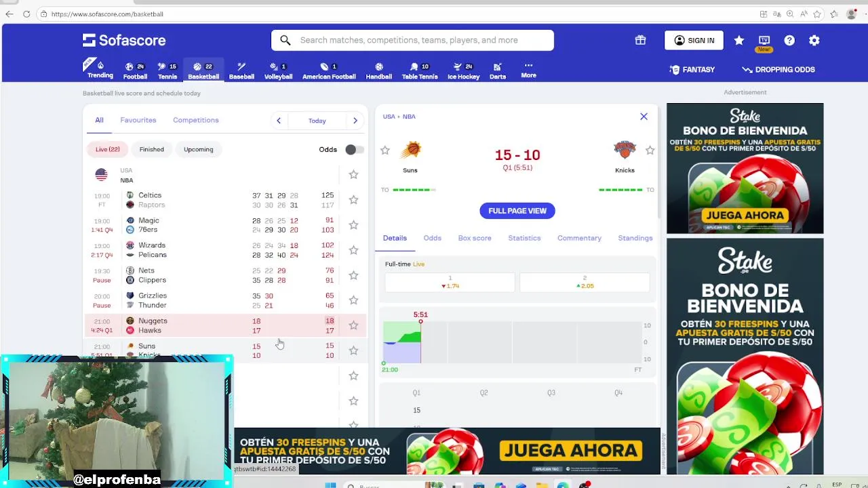Open the Volleyball section
The width and height of the screenshot is (868, 488).
(278, 70)
